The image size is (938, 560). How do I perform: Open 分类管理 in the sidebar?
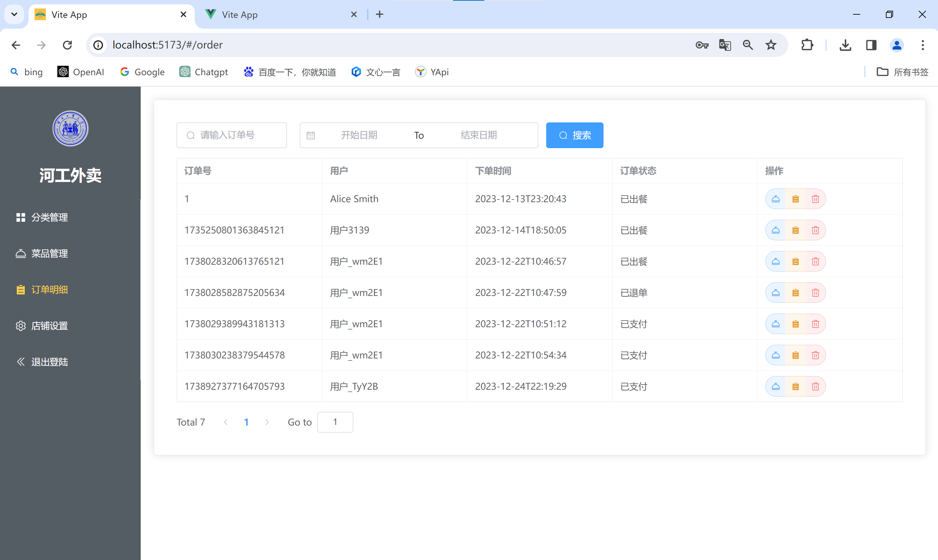49,217
